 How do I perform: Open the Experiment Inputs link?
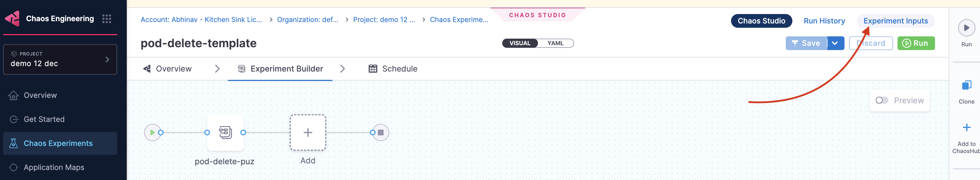[895, 21]
